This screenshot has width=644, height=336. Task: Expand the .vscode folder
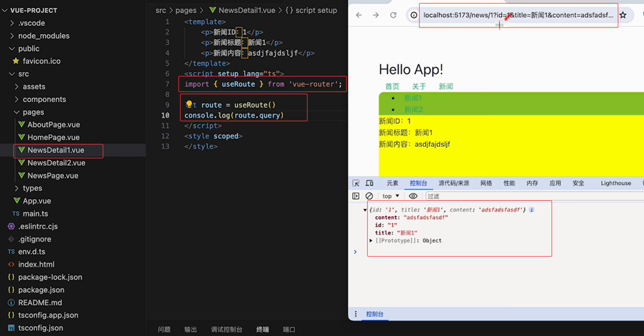click(x=32, y=23)
